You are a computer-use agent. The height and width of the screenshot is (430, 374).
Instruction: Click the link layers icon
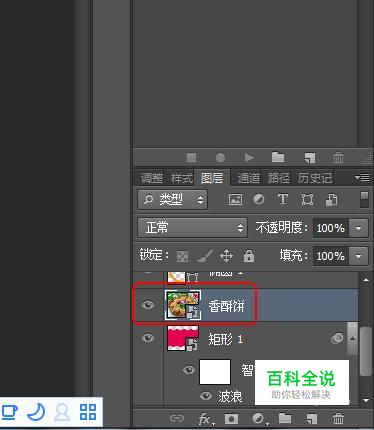177,418
